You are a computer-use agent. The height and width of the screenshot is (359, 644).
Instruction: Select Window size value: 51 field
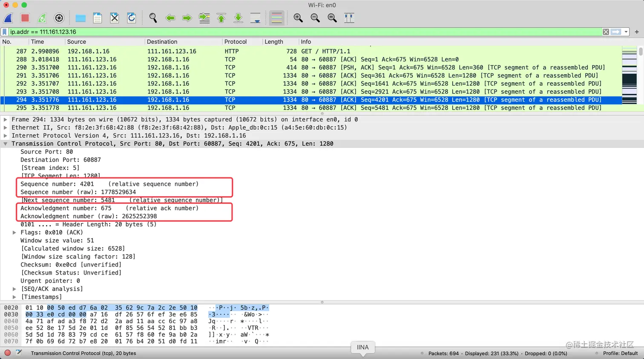(57, 240)
